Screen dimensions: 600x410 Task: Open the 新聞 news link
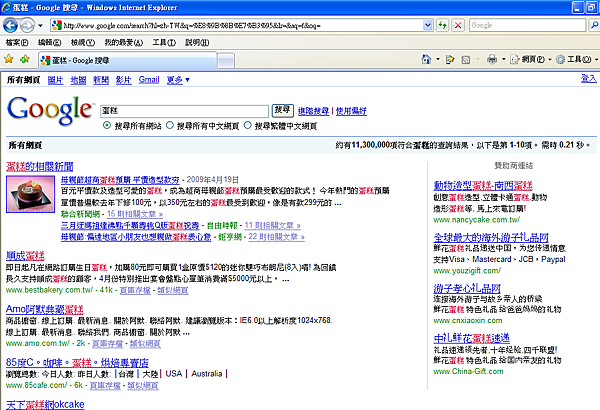[101, 80]
